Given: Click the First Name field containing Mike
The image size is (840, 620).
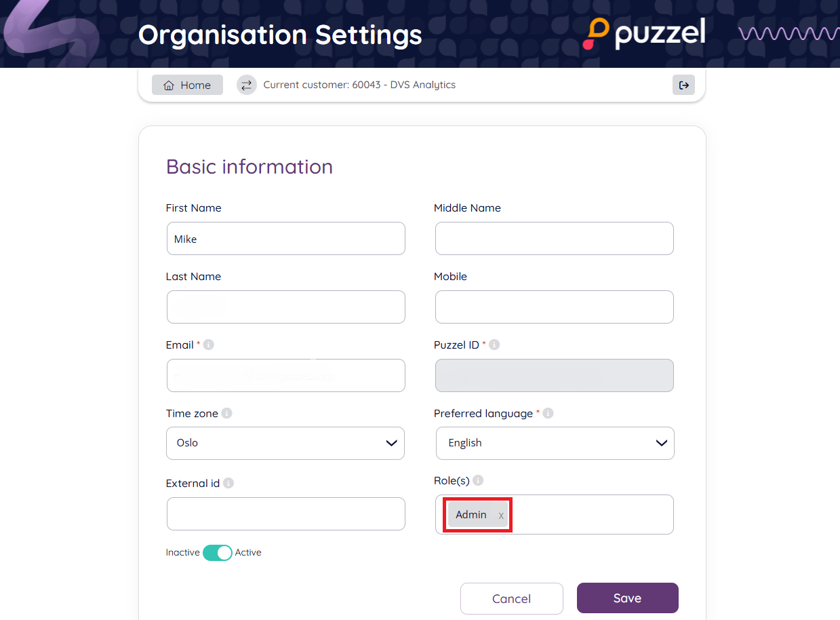Looking at the screenshot, I should (285, 239).
